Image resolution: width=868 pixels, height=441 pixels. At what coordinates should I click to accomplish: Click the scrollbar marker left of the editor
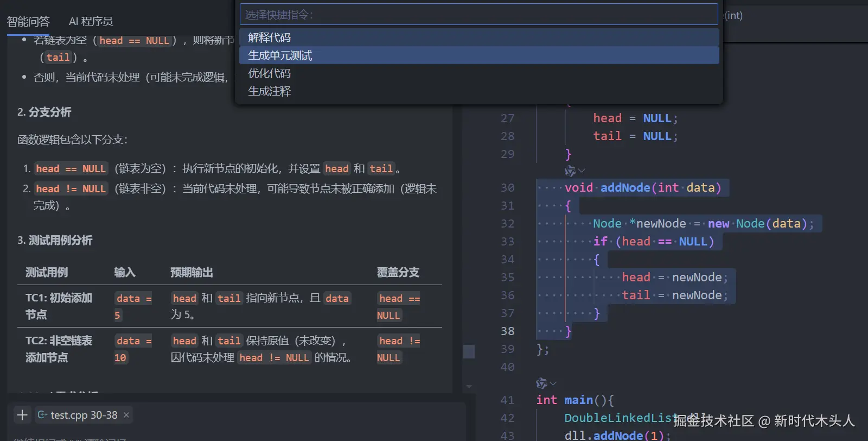pyautogui.click(x=469, y=351)
